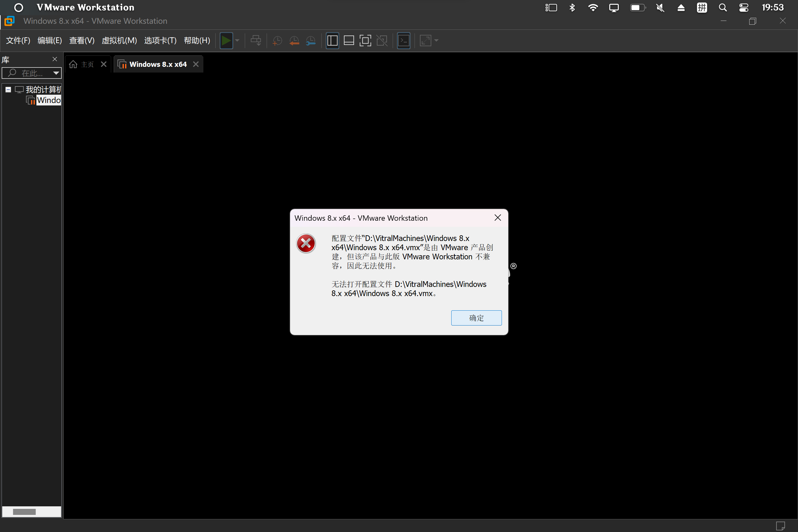Close the error dialog with X
Image resolution: width=798 pixels, height=532 pixels.
[498, 218]
